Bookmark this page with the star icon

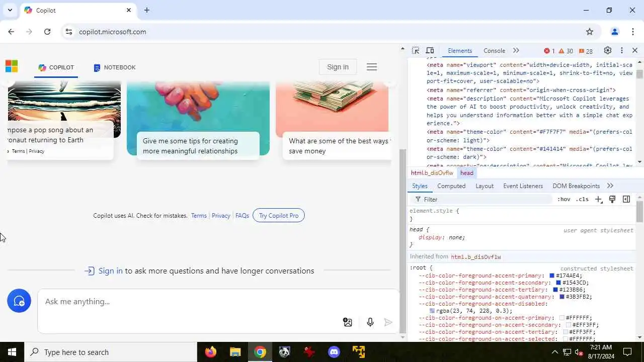click(x=590, y=32)
